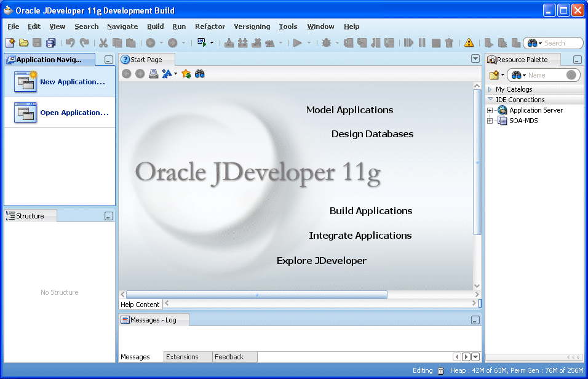This screenshot has width=588, height=379.
Task: Click the yellow warning triangle icon
Action: (x=469, y=43)
